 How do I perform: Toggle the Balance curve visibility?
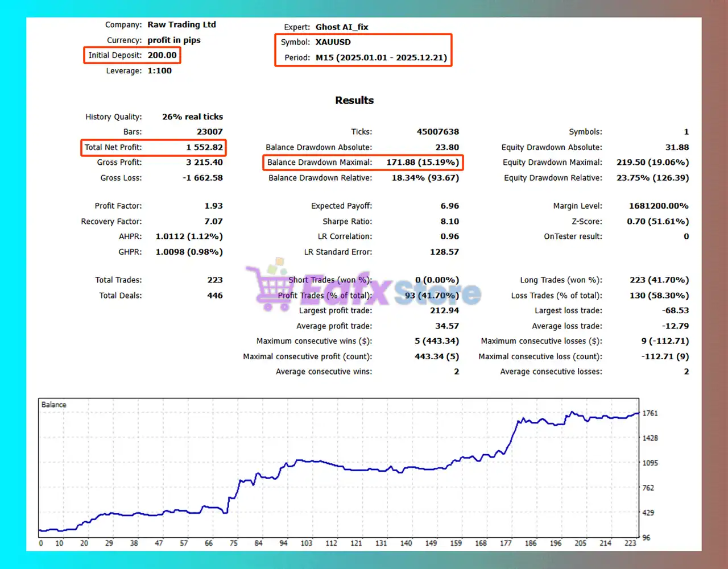(x=53, y=404)
